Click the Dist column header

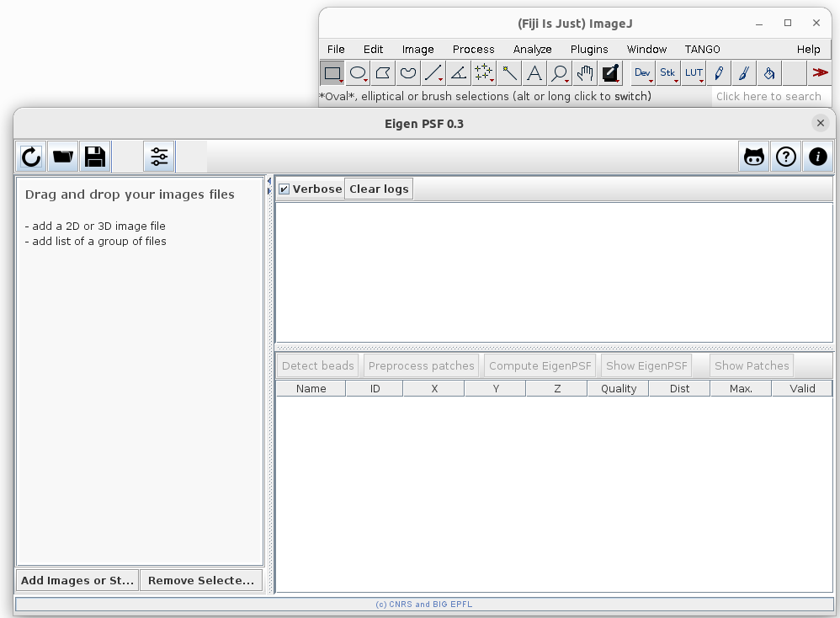tap(679, 389)
